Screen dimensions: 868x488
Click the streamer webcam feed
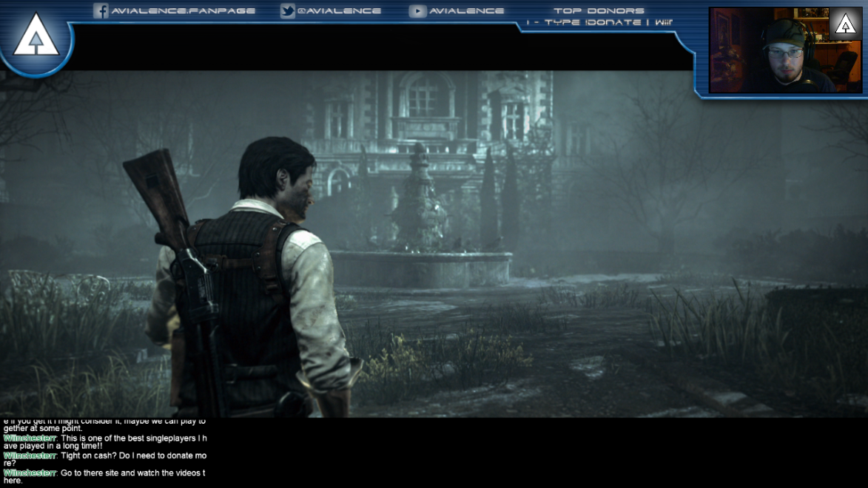click(x=786, y=50)
